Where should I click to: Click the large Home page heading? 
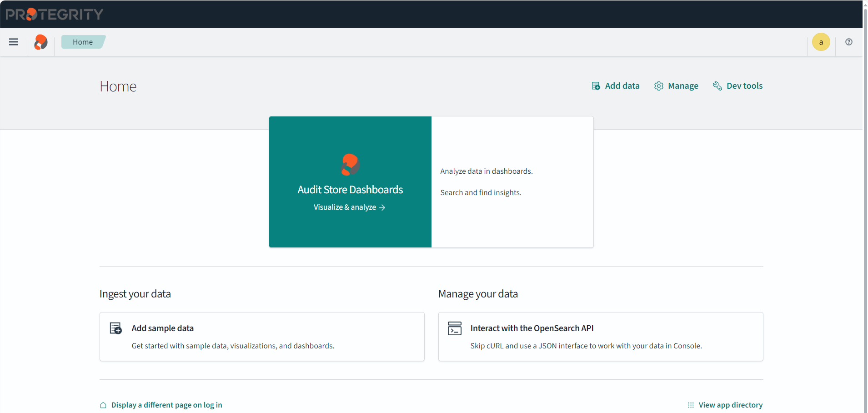point(118,86)
